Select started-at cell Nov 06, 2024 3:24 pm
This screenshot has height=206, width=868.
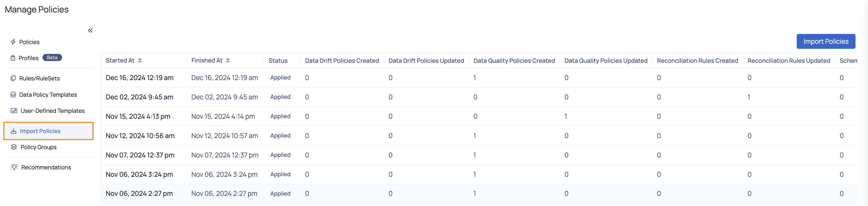tap(139, 174)
